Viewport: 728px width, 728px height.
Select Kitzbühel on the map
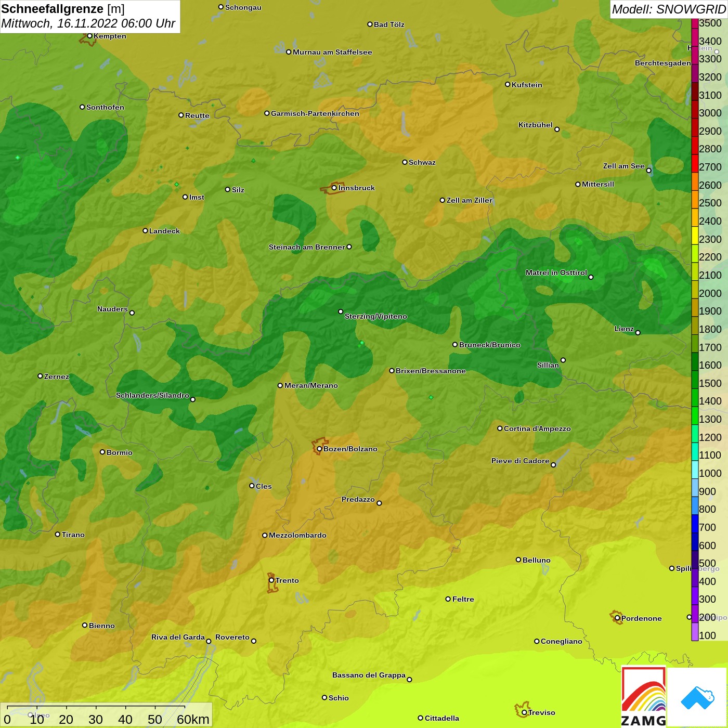536,125
